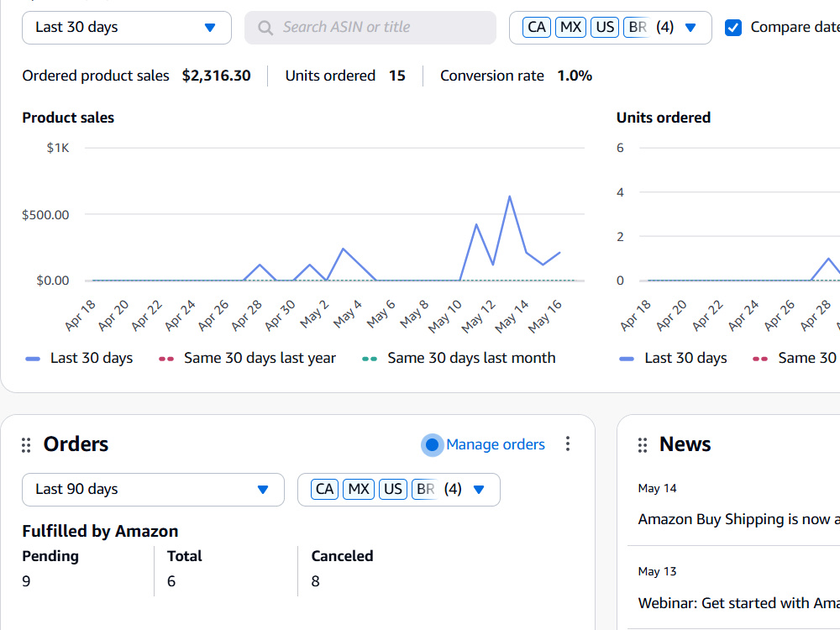Click the search magnifier icon
The width and height of the screenshot is (840, 630).
(x=265, y=28)
